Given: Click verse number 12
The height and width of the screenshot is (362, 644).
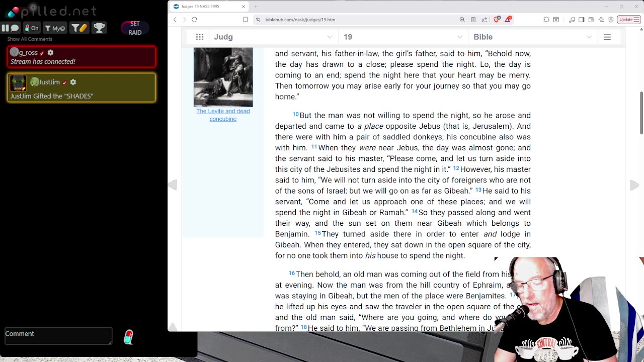Looking at the screenshot, I should (x=456, y=168).
